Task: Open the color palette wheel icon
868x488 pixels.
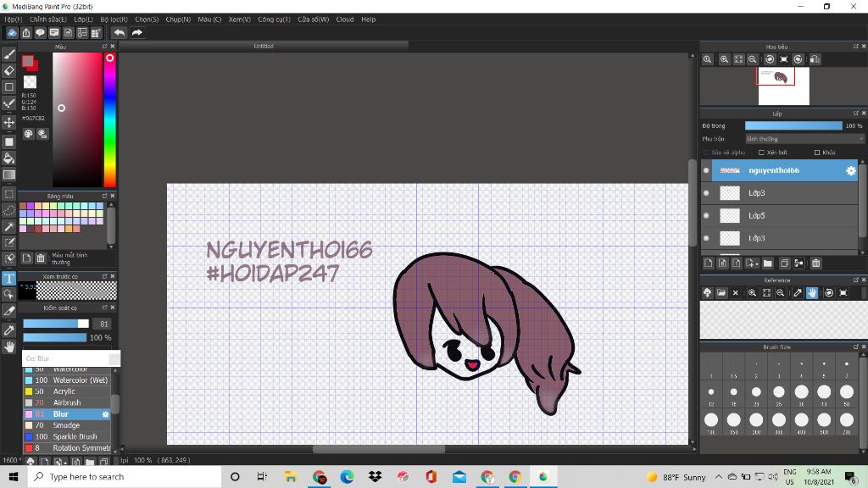Action: click(28, 134)
